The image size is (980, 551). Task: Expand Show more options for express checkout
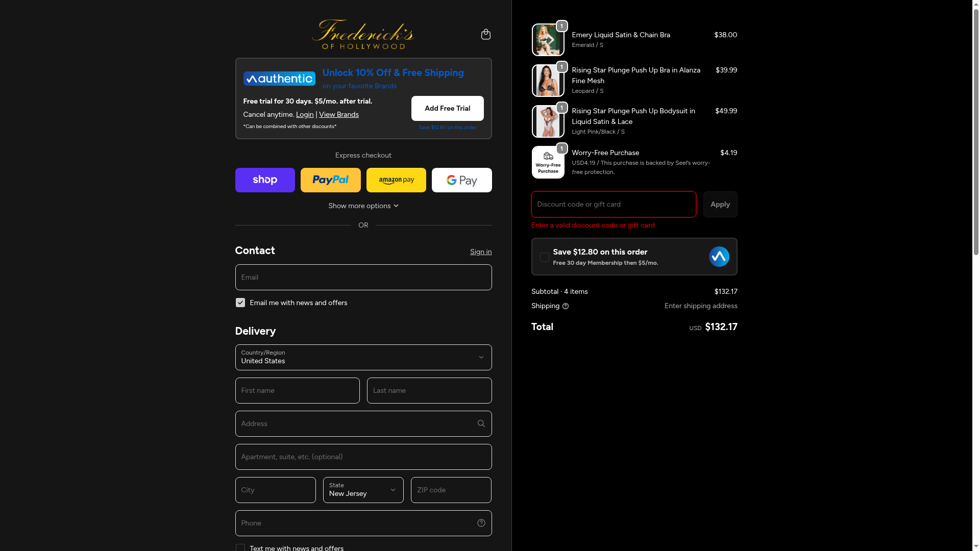(363, 206)
